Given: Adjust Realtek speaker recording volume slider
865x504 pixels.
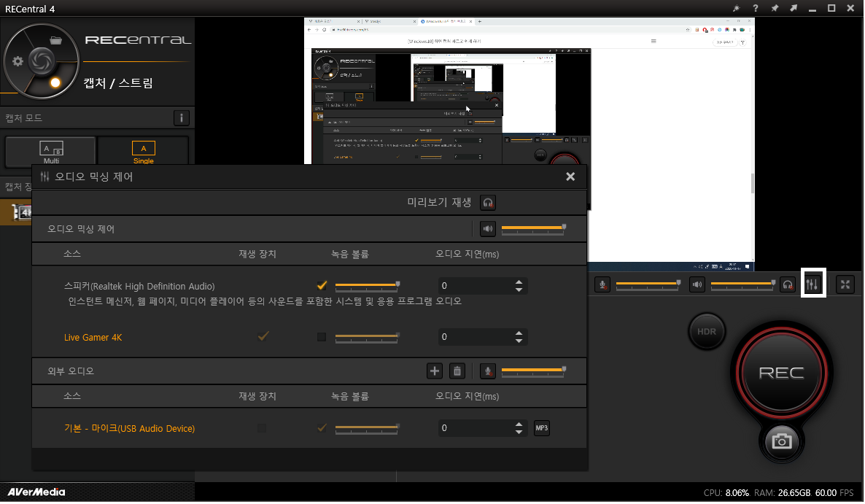Looking at the screenshot, I should click(x=367, y=286).
